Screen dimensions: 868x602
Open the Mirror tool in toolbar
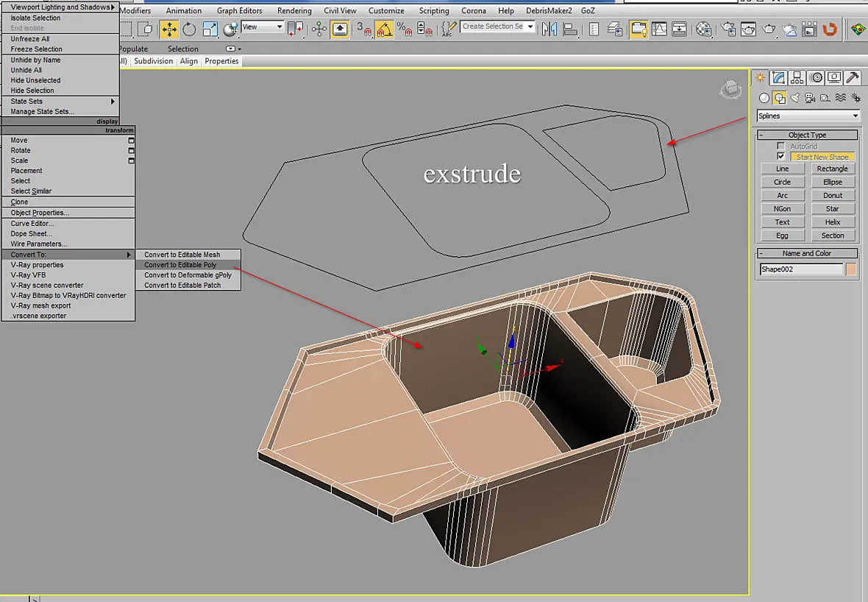coord(549,29)
